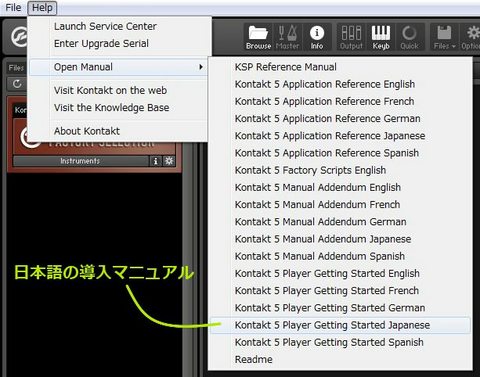
Task: Open the Files disk menu
Action: click(x=444, y=37)
